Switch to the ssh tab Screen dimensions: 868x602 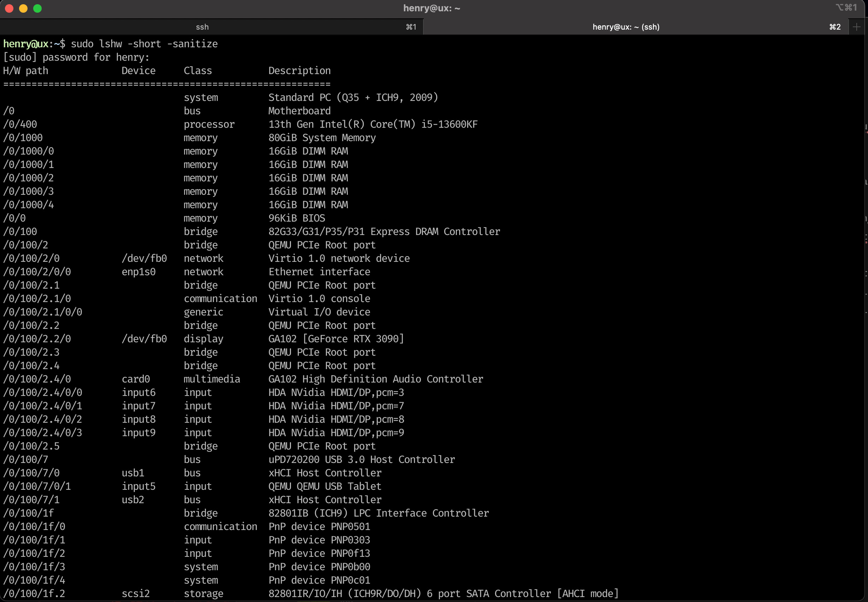[202, 27]
